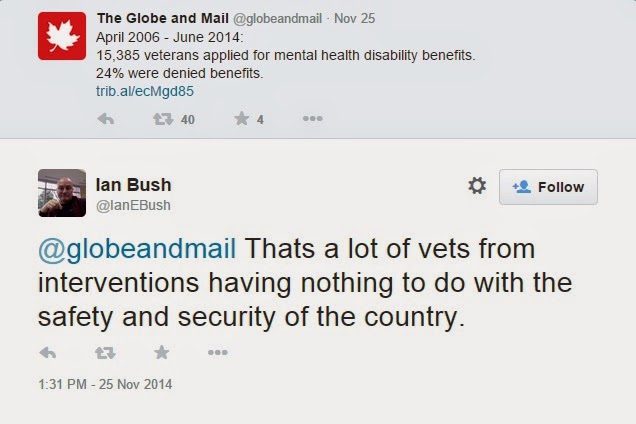Screen dimensions: 636x424
Task: Click the 1:31 PM - 25 Nov 2014 timestamp
Action: pos(106,384)
